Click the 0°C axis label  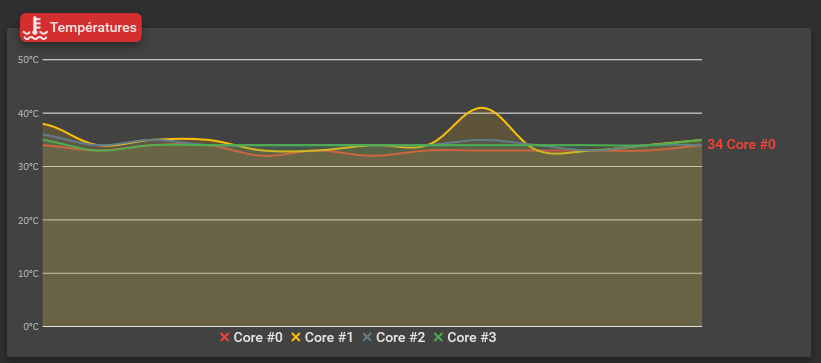tap(30, 327)
